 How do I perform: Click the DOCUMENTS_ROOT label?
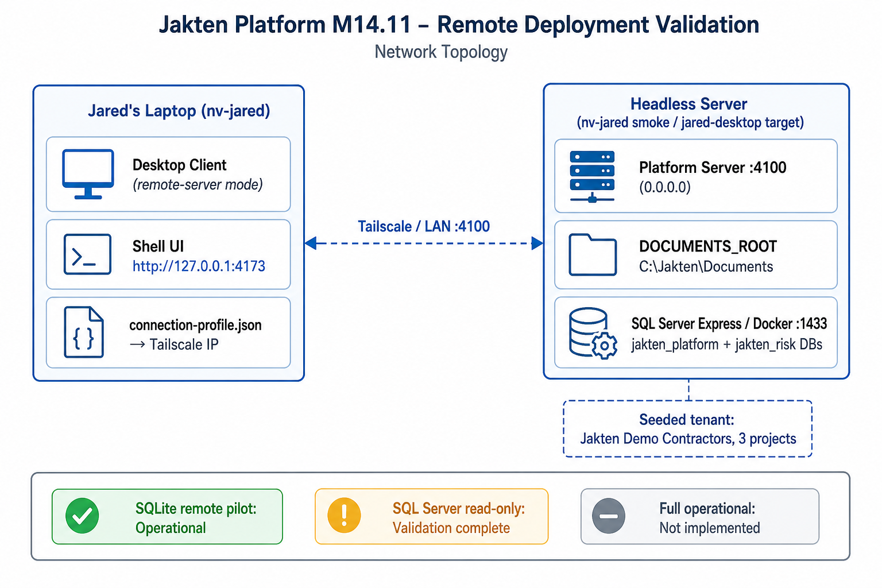[x=708, y=246]
